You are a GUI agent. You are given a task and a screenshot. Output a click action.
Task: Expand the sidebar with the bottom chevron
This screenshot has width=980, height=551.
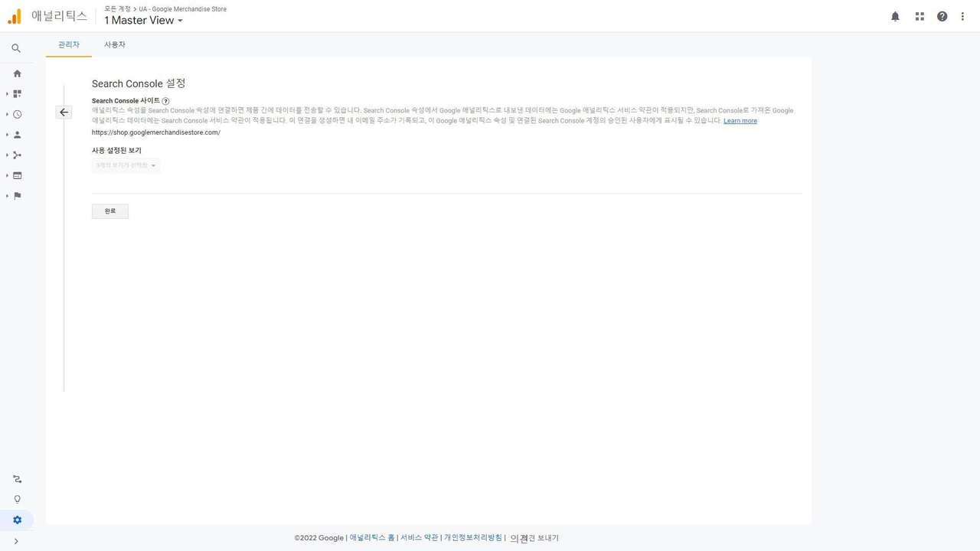(x=16, y=541)
